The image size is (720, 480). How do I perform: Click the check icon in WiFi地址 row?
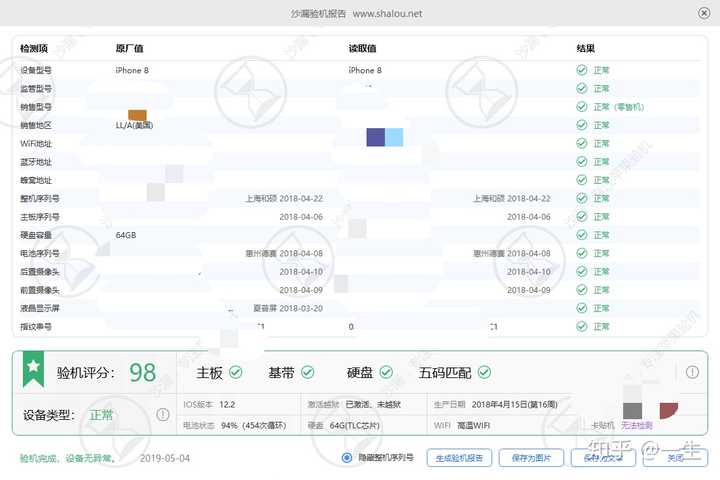tap(581, 143)
